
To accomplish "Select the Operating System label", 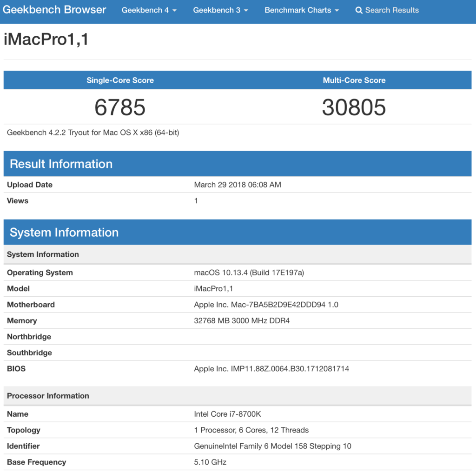I will 40,273.
